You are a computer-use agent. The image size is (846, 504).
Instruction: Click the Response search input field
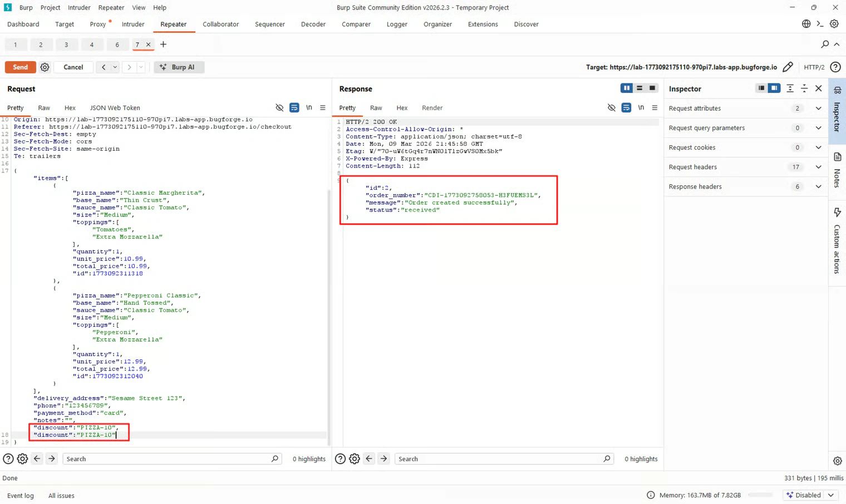[x=504, y=459]
